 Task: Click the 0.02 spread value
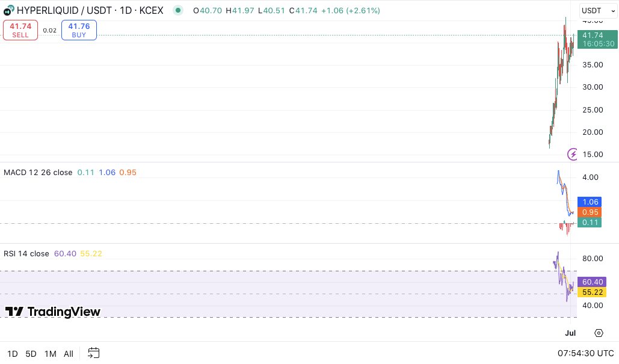coord(50,31)
